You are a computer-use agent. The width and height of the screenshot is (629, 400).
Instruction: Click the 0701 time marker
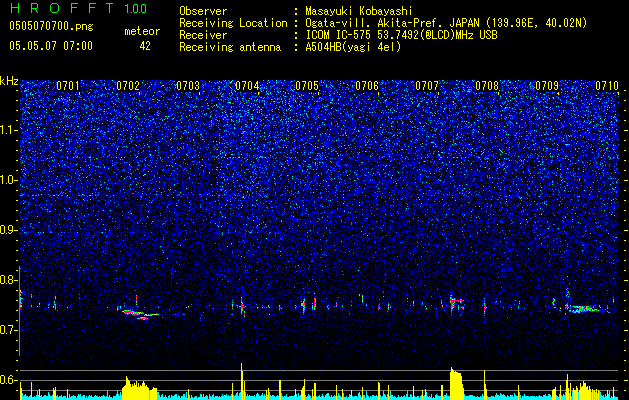point(68,85)
